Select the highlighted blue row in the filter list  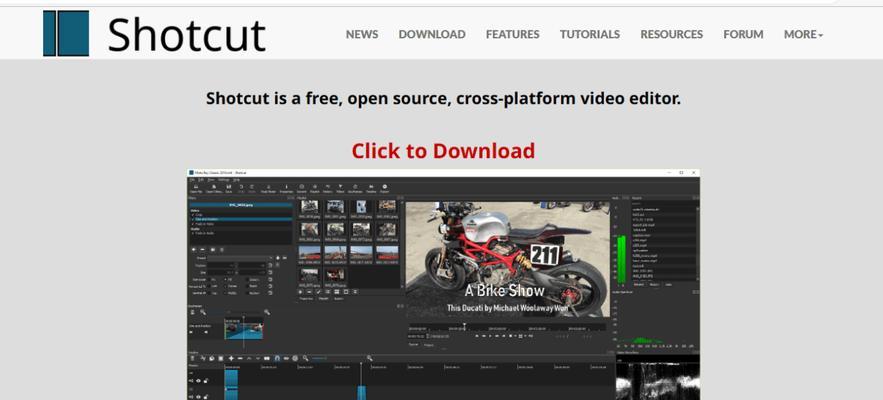240,219
